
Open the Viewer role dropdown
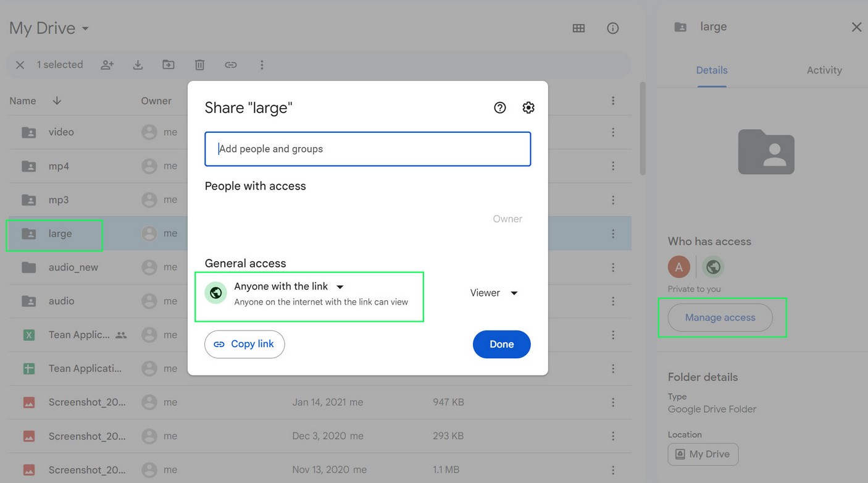click(x=493, y=293)
